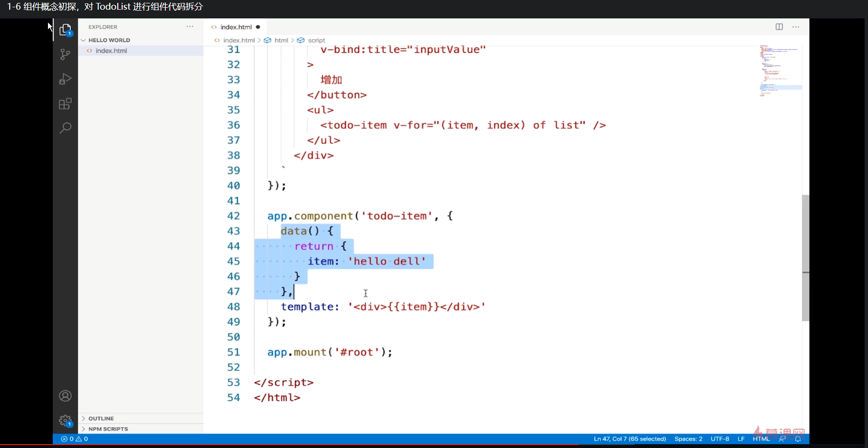The width and height of the screenshot is (868, 448).
Task: Click the v-for attribute on line 36
Action: [413, 125]
